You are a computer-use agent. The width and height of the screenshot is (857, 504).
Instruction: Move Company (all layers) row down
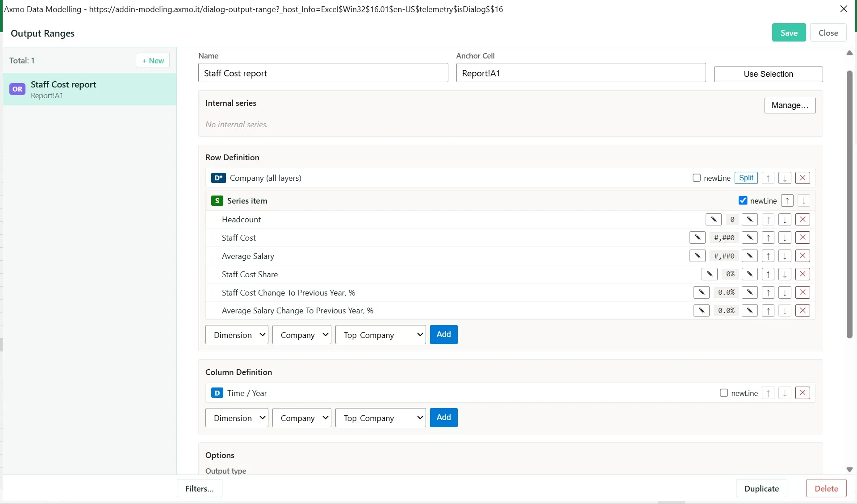coord(785,178)
